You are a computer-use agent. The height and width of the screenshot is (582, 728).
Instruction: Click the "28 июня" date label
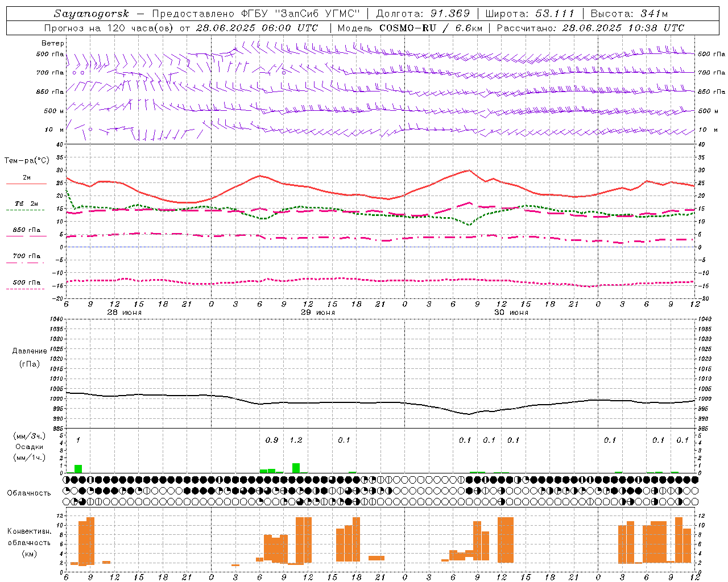125,313
